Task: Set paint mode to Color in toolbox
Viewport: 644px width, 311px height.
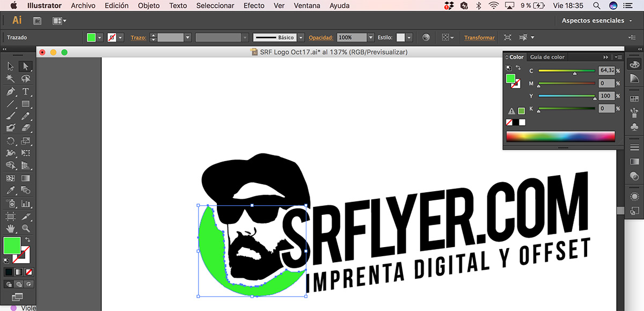Action: [9, 272]
